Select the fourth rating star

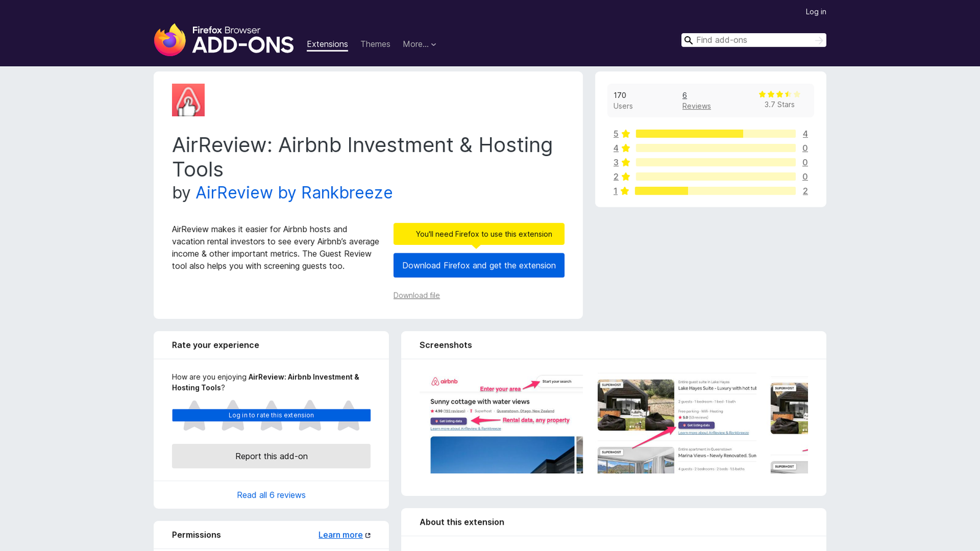(x=310, y=415)
